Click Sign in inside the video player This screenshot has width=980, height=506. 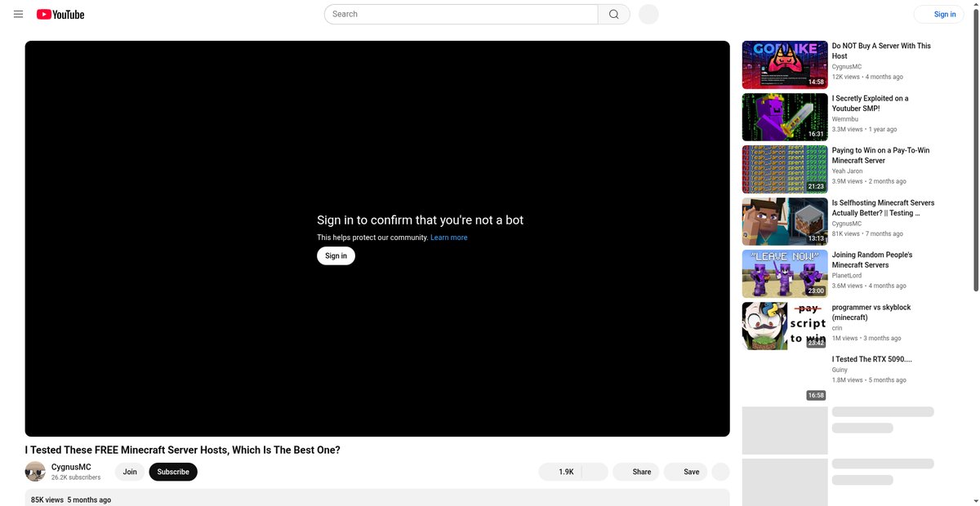click(336, 255)
